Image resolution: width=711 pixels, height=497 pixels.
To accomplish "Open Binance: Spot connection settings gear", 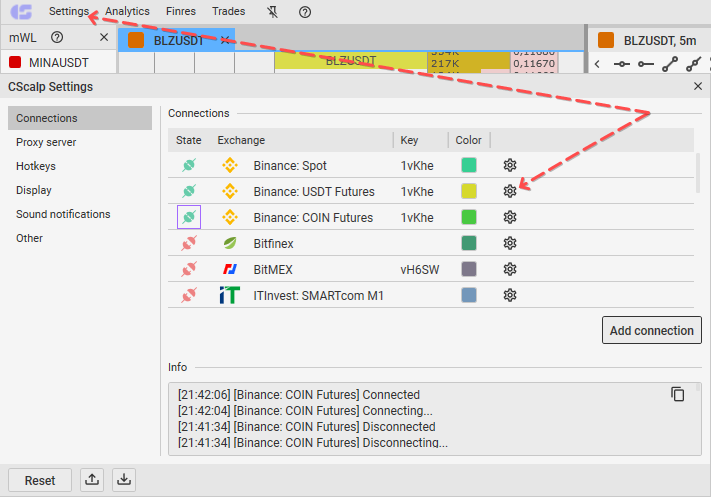I will point(510,165).
